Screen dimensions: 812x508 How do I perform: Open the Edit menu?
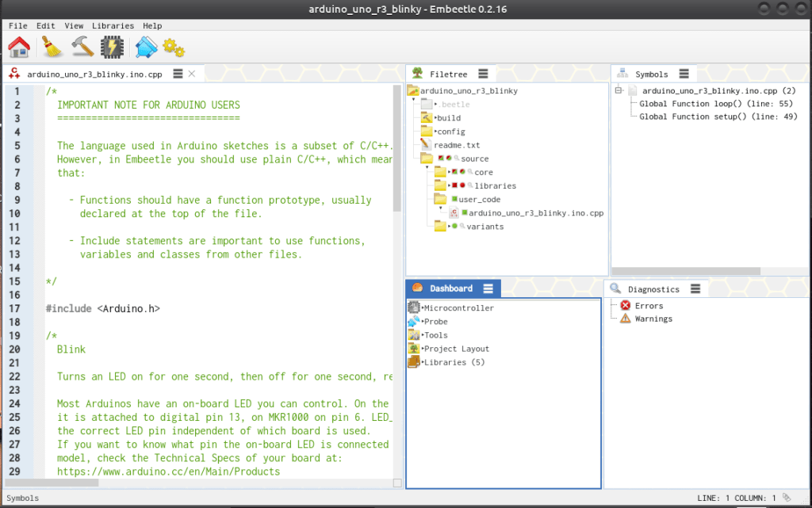coord(45,25)
